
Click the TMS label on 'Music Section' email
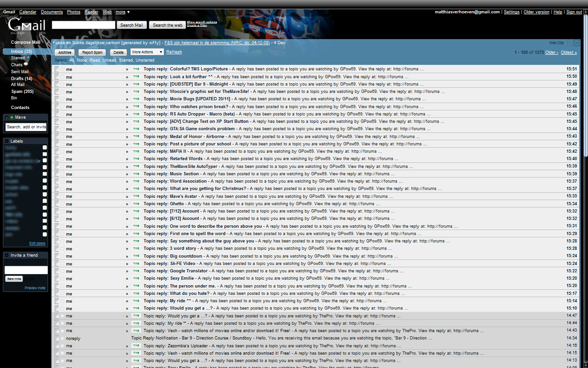coord(136,174)
